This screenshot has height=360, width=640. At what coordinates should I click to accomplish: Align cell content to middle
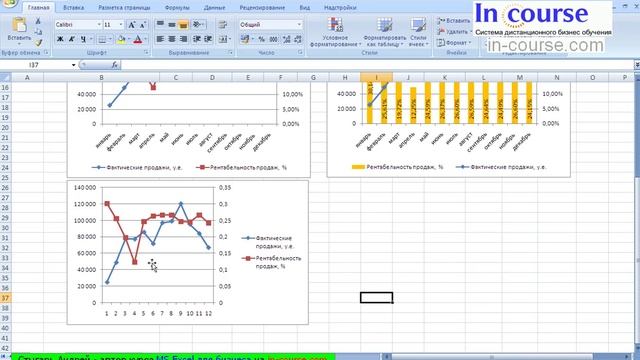[172, 25]
